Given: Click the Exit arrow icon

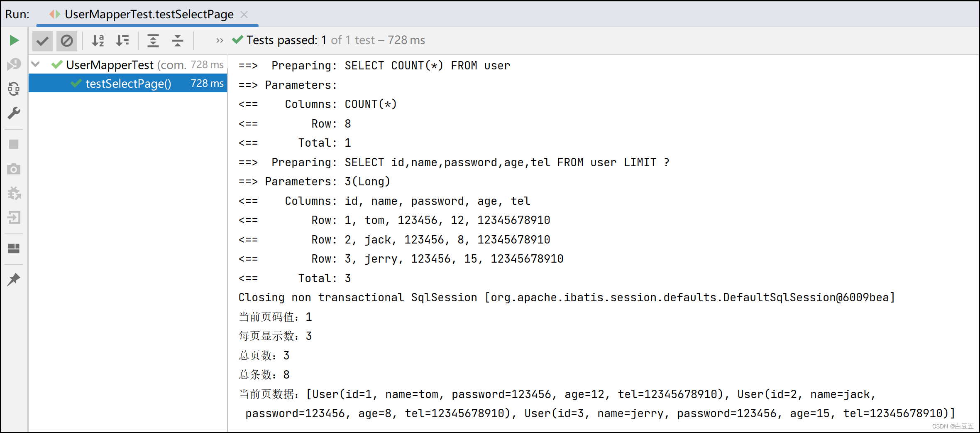Looking at the screenshot, I should click(14, 217).
